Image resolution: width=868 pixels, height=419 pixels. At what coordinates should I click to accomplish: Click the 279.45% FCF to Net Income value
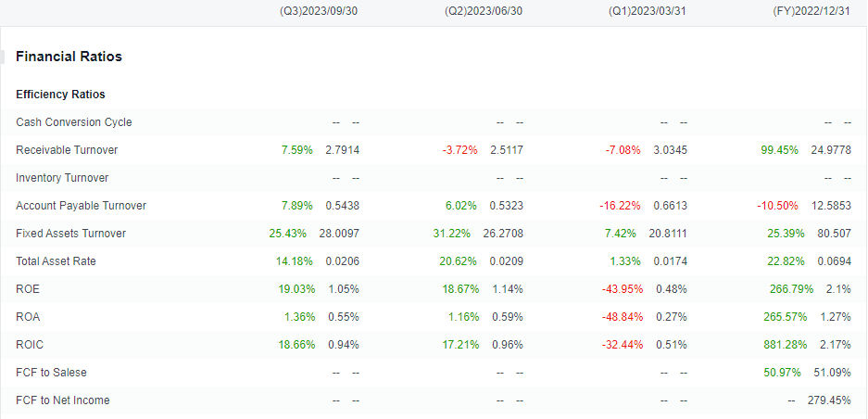pyautogui.click(x=832, y=400)
